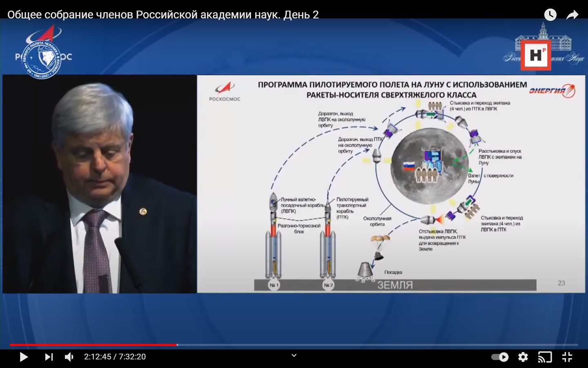
Task: Expand chevron below the progress bar
Action: tap(294, 355)
